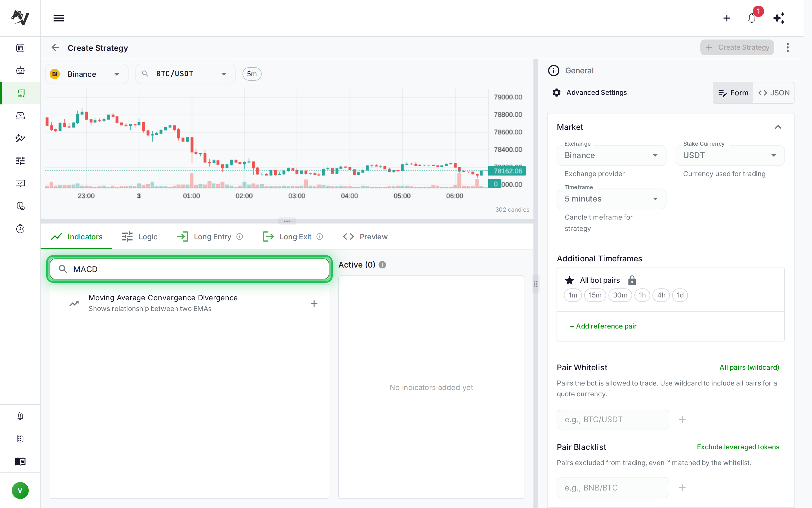Open the sparkline analytics sidebar icon
Viewport: 812px width, 508px height.
[20, 138]
